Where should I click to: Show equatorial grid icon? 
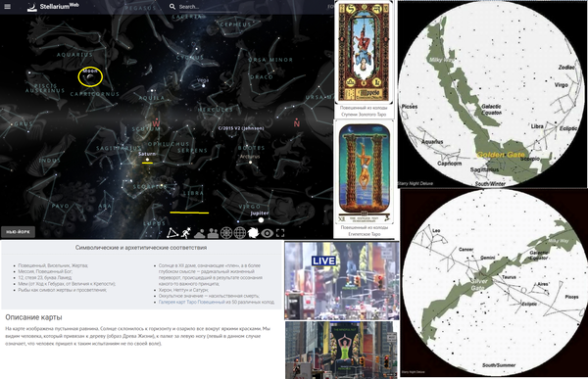[x=240, y=233]
